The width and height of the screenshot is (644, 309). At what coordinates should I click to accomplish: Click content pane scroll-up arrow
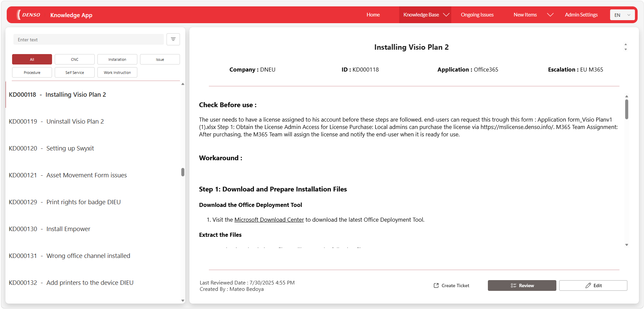point(627,96)
